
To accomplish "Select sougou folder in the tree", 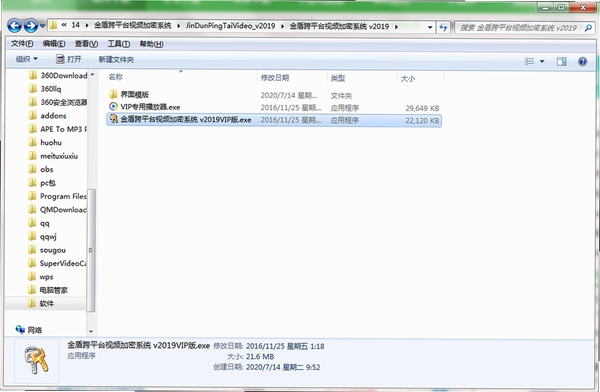I will pyautogui.click(x=47, y=250).
